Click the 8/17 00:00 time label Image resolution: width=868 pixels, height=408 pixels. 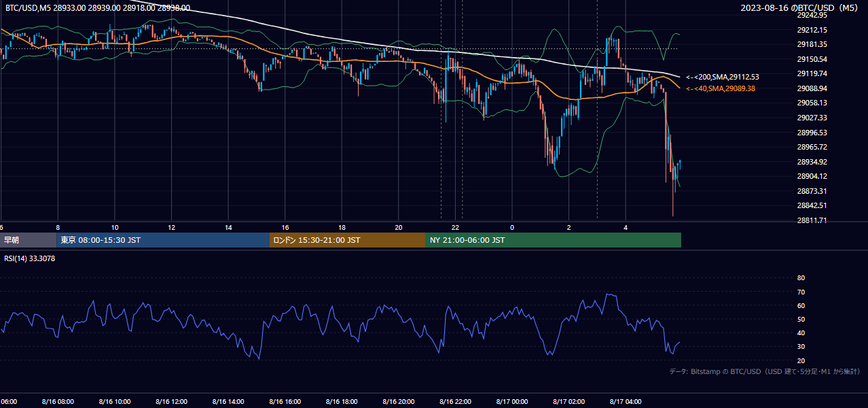[512, 402]
